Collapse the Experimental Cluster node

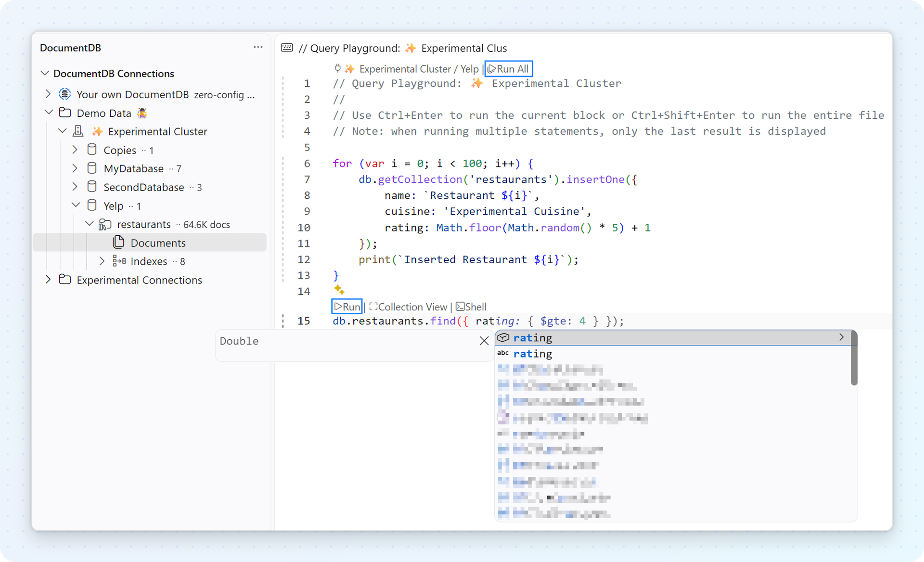[x=63, y=131]
